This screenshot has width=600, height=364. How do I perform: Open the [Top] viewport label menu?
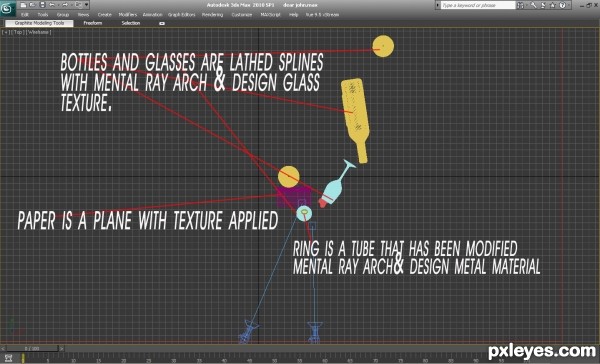(x=18, y=33)
